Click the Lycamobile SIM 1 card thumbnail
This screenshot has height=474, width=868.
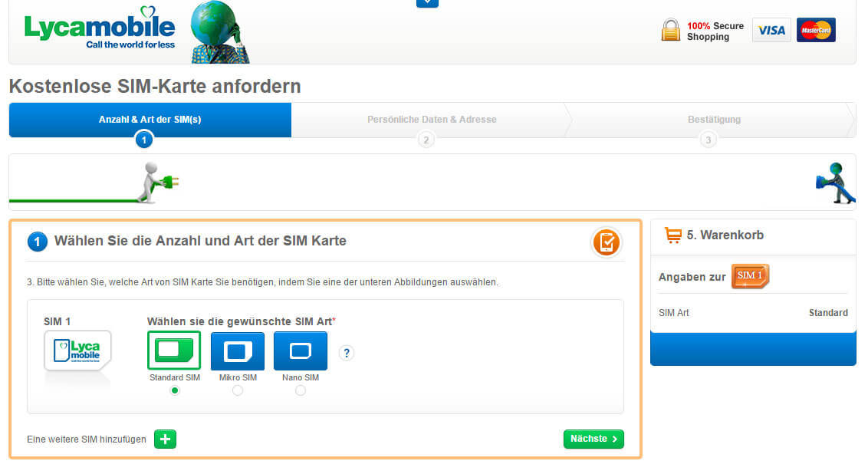tap(78, 351)
